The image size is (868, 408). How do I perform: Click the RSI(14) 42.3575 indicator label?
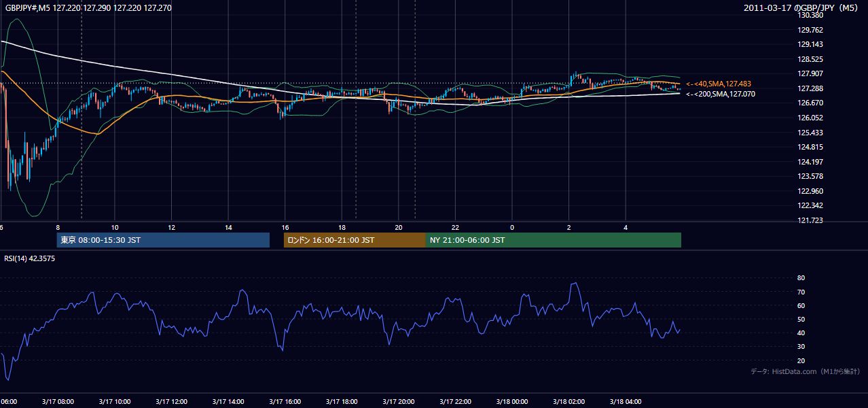pos(30,258)
